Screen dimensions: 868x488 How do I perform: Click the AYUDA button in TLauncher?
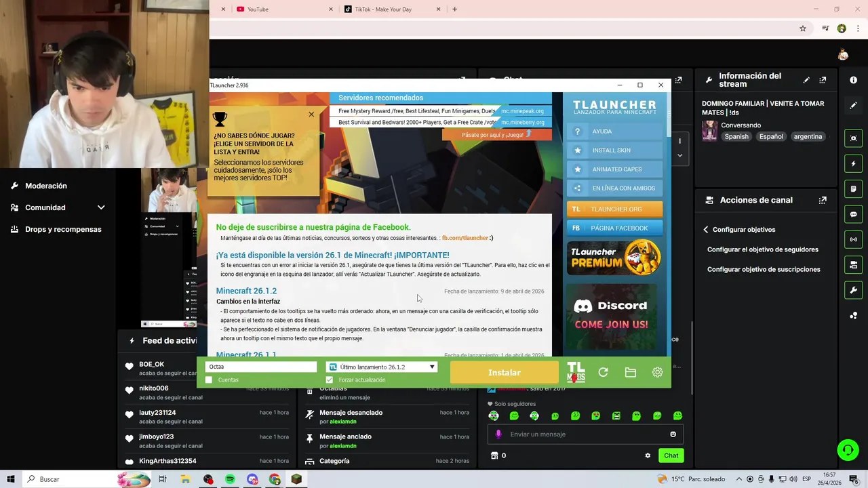614,131
